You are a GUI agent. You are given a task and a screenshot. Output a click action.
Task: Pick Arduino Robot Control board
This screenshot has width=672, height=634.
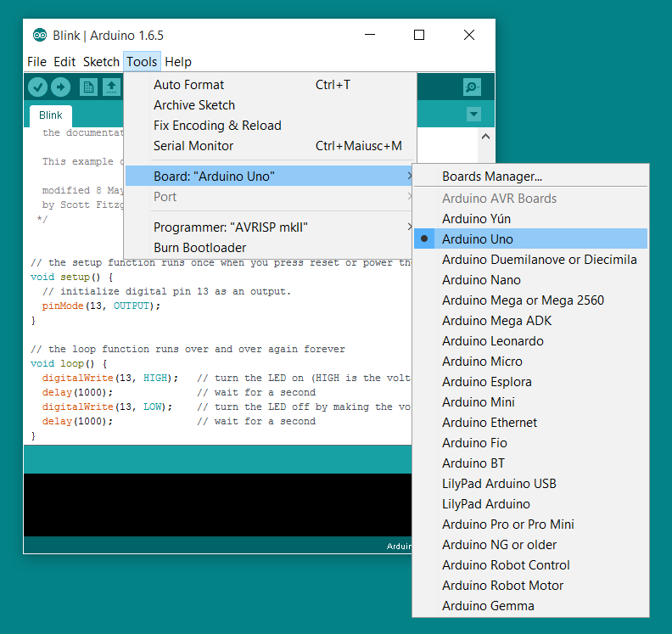tap(530, 565)
